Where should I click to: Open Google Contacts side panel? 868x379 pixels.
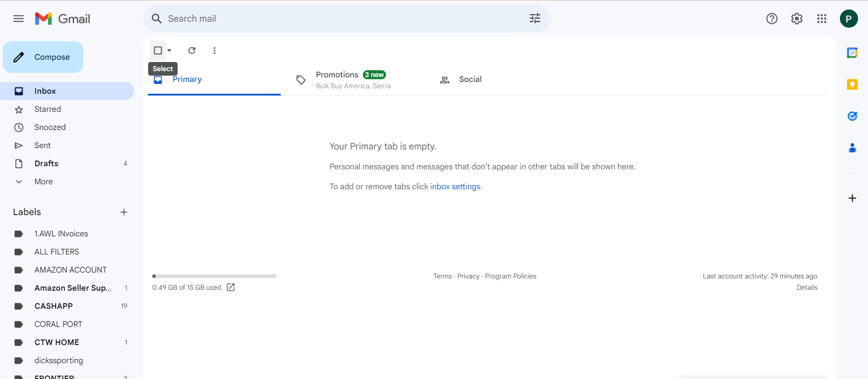pos(852,148)
